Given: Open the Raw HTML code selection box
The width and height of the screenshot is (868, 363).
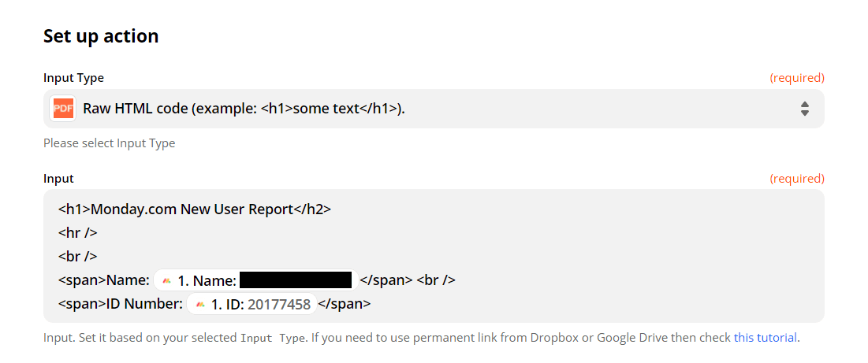Looking at the screenshot, I should (x=434, y=109).
